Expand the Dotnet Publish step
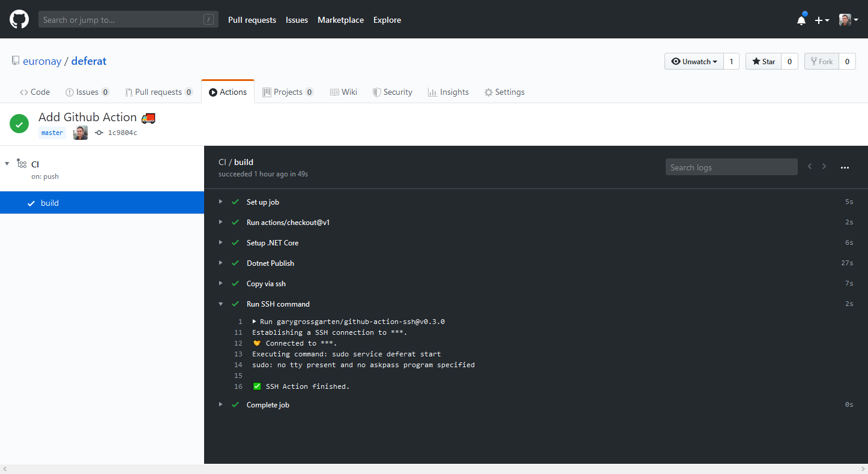The width and height of the screenshot is (868, 474). point(221,263)
